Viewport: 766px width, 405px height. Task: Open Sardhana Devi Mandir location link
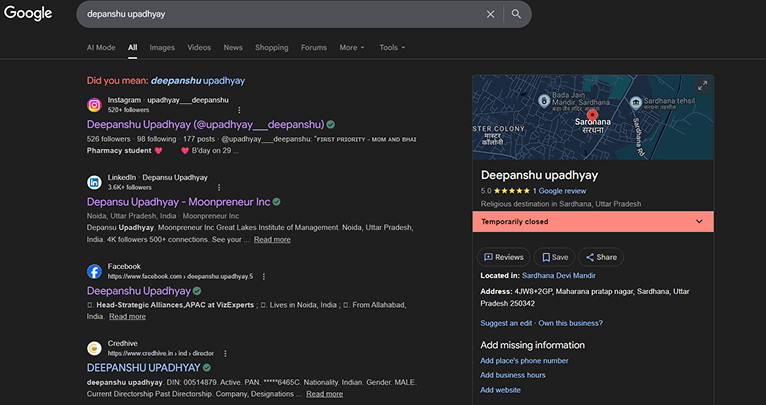point(558,274)
